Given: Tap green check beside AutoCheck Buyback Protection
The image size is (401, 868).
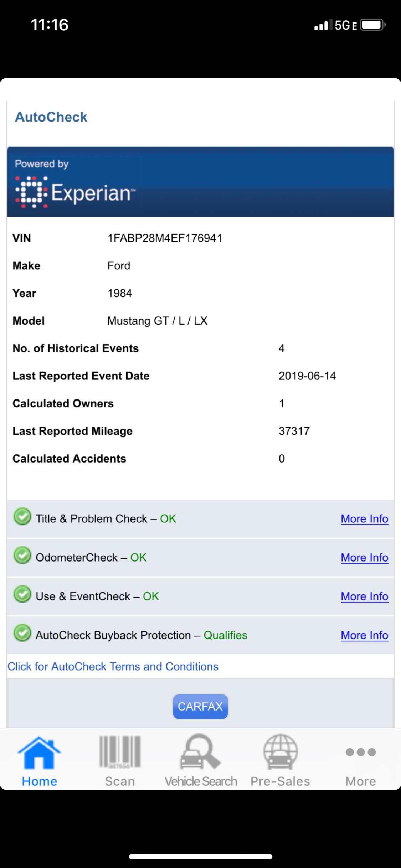Looking at the screenshot, I should pos(22,633).
